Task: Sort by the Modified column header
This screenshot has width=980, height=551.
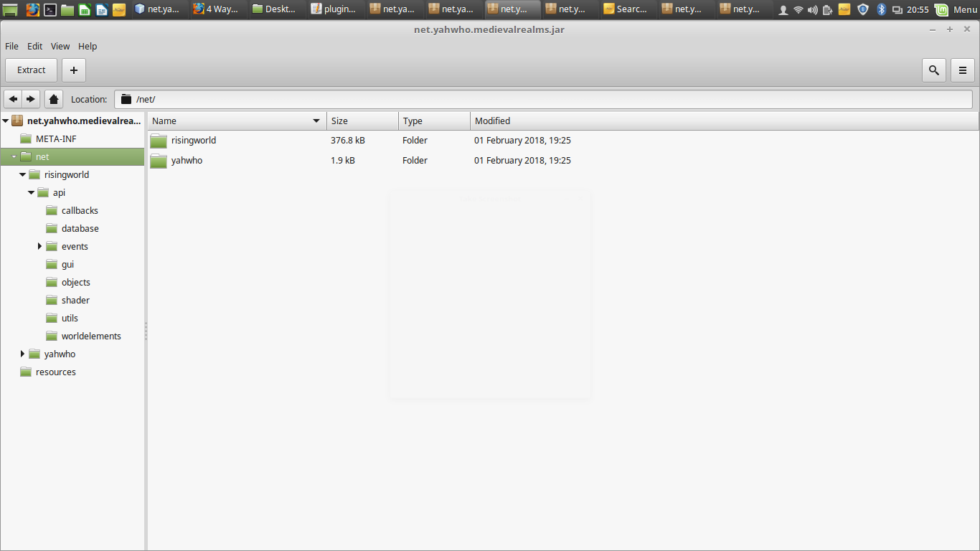Action: click(724, 121)
